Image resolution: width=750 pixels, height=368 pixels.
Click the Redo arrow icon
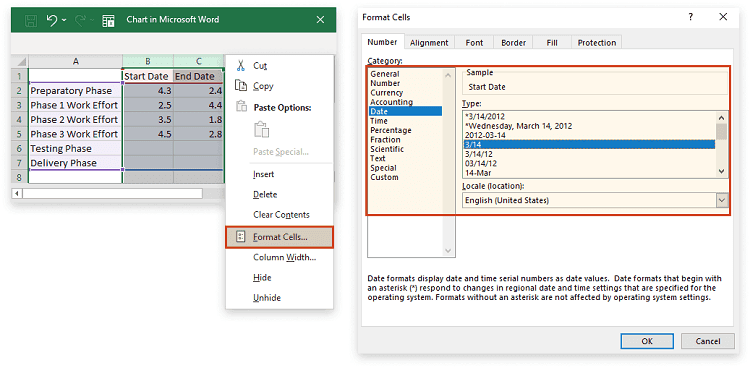80,20
